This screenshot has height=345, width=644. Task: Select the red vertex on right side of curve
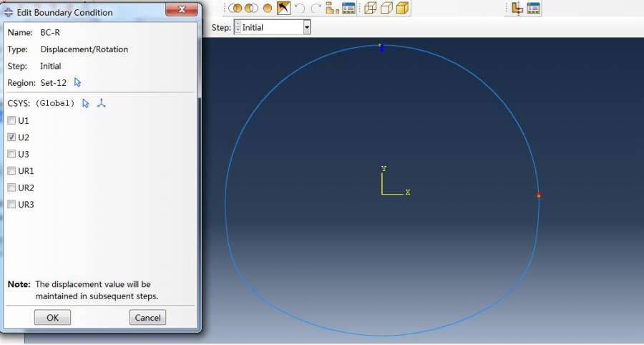(538, 195)
